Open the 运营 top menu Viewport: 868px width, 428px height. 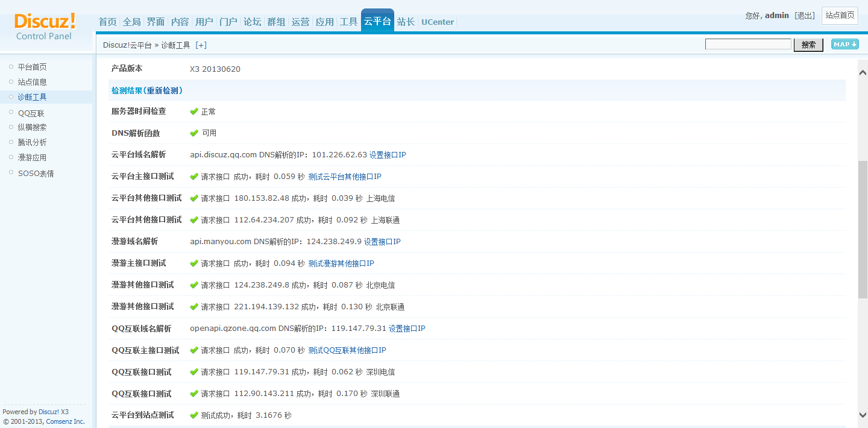(301, 22)
